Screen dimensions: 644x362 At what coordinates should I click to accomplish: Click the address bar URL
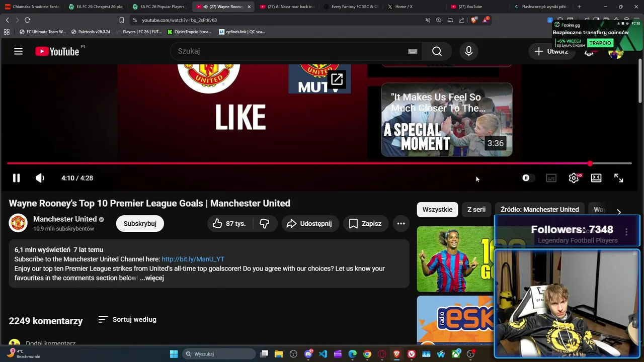coord(179,20)
